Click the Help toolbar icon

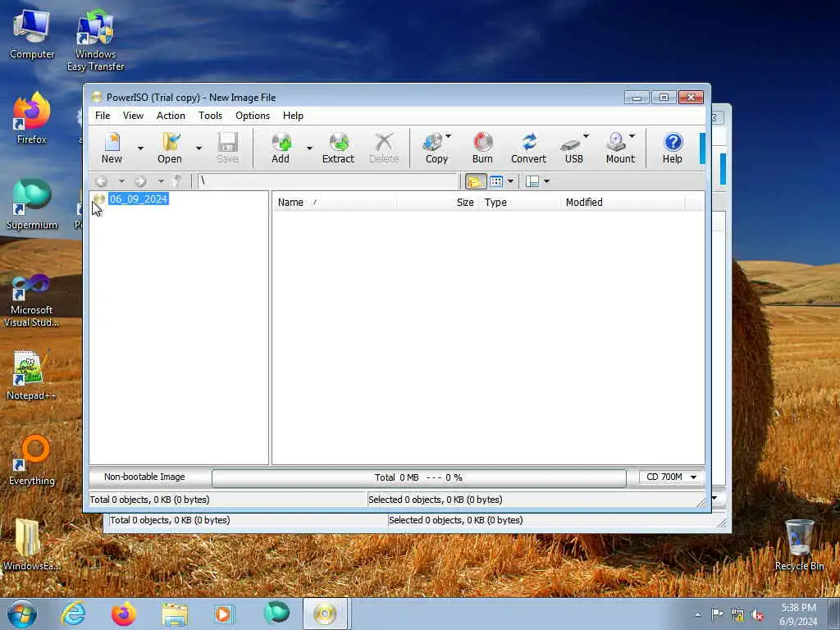click(x=673, y=148)
